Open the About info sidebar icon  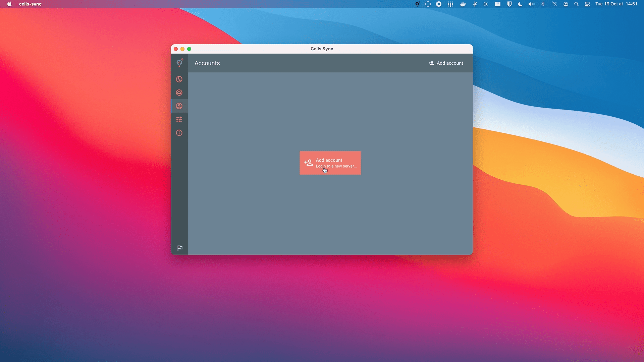click(x=179, y=133)
